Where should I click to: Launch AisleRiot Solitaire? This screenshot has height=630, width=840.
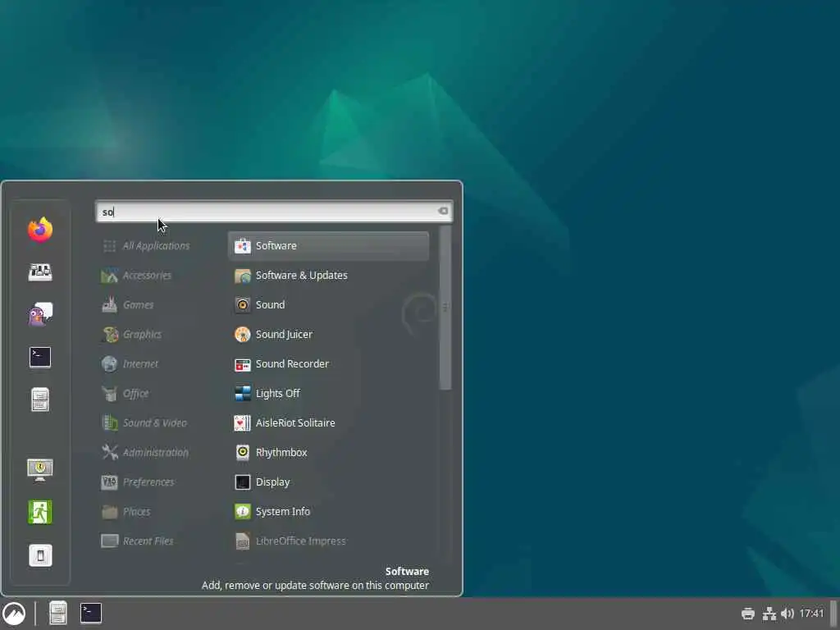(x=328, y=422)
